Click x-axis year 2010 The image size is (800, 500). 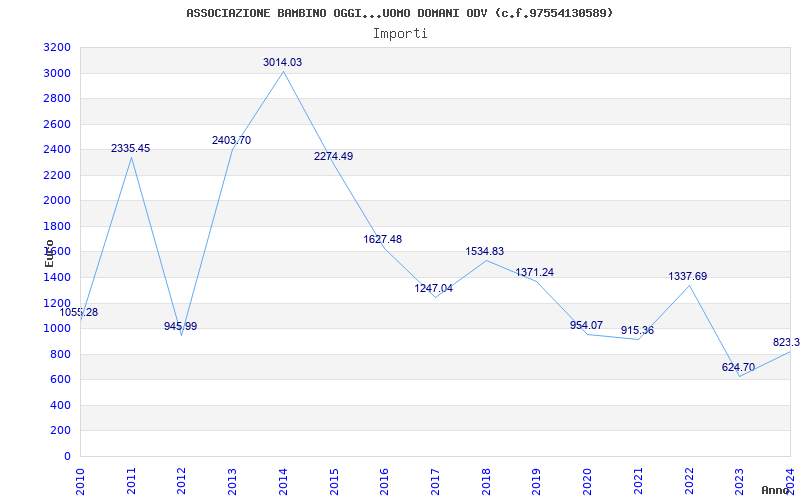coord(81,481)
